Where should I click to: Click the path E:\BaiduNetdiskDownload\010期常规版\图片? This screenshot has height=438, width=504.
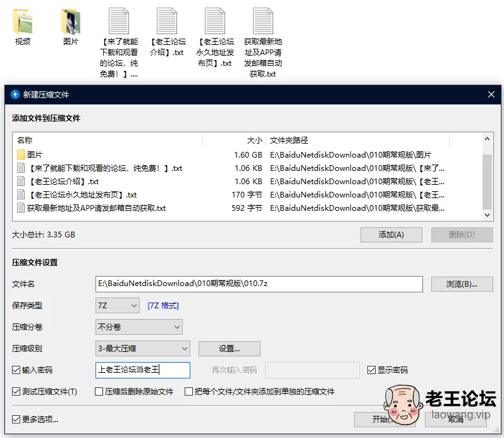350,155
